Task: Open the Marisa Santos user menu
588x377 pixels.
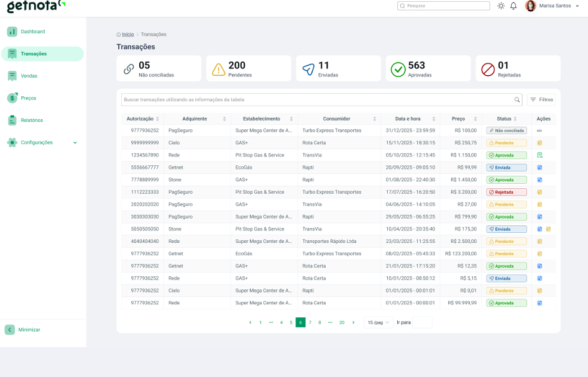Action: tap(552, 6)
